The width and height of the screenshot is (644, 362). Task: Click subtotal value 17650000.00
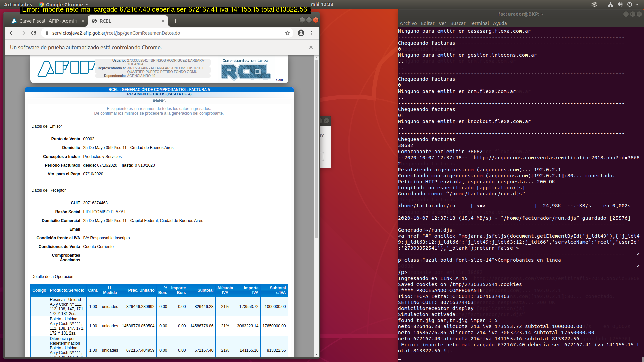coord(274,326)
